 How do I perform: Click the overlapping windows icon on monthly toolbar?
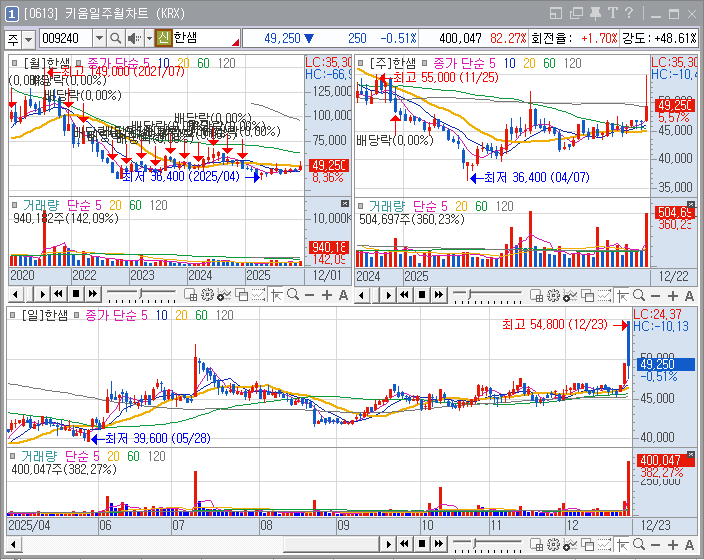coord(242,295)
